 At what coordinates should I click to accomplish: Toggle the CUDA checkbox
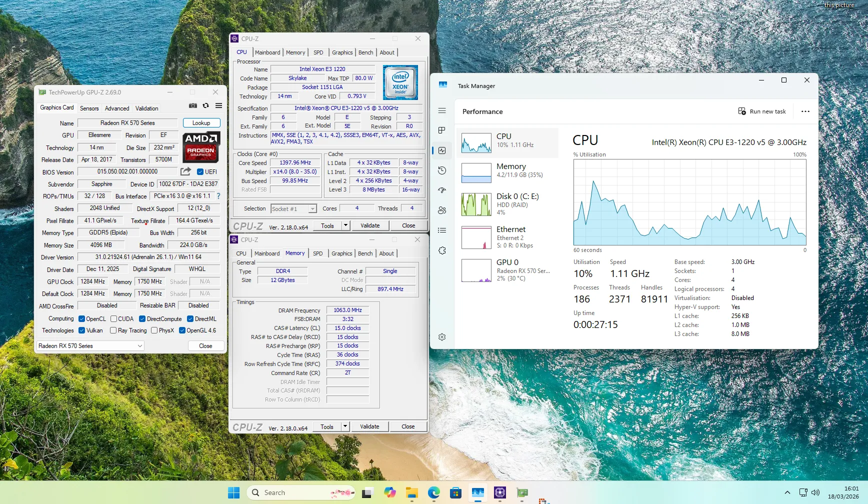pyautogui.click(x=114, y=319)
